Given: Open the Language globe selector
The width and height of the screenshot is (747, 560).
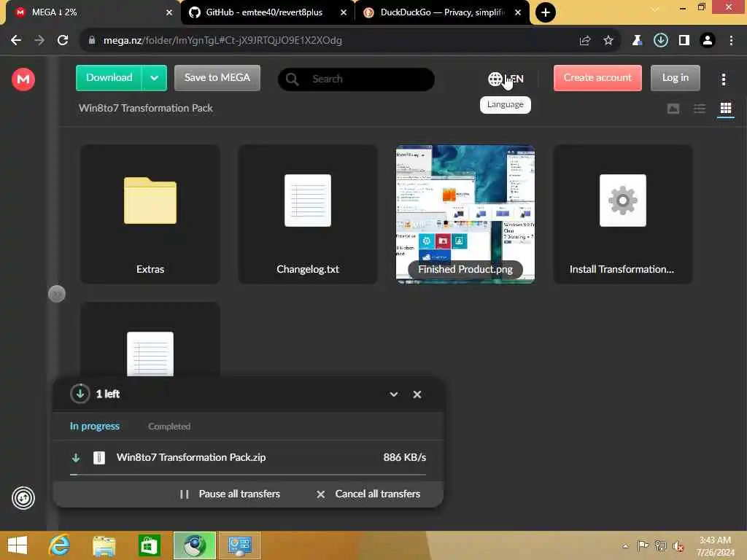Looking at the screenshot, I should [506, 79].
